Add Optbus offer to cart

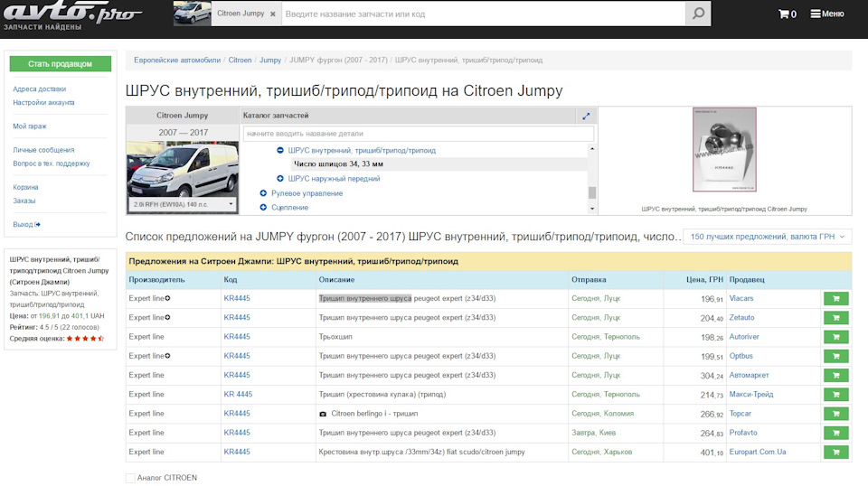click(x=835, y=356)
